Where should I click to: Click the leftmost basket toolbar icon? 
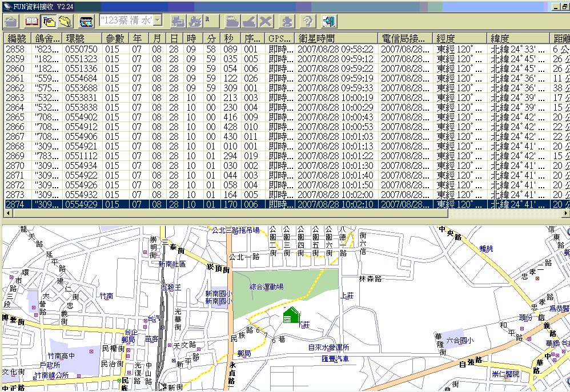click(x=11, y=22)
